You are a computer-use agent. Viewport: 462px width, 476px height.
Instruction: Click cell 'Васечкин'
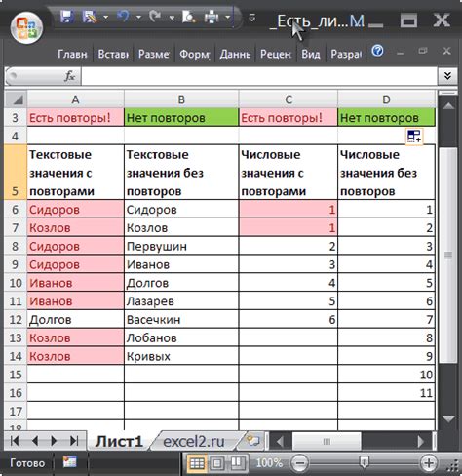(x=181, y=320)
